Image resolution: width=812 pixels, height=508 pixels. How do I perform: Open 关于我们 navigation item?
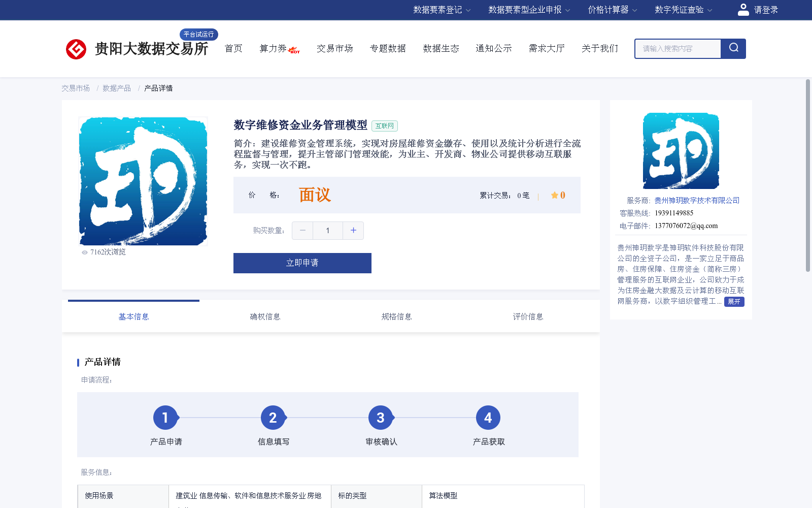coord(600,49)
